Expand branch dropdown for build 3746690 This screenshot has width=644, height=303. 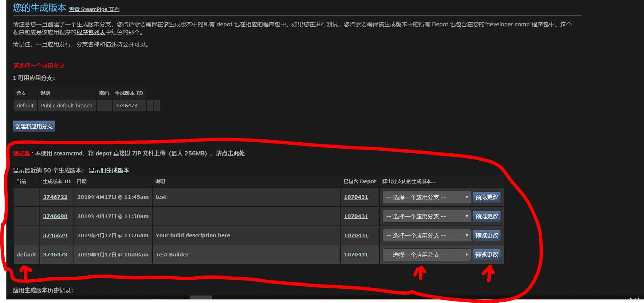click(427, 216)
